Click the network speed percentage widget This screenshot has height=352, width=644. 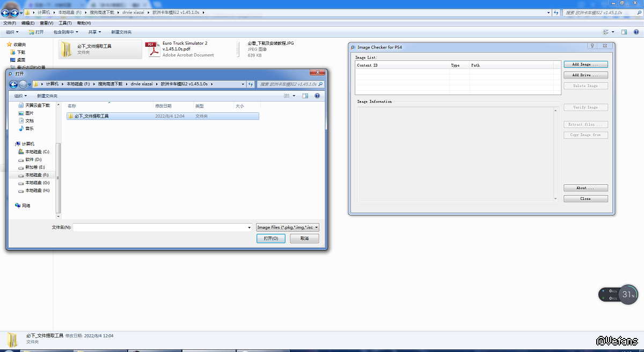click(x=627, y=294)
